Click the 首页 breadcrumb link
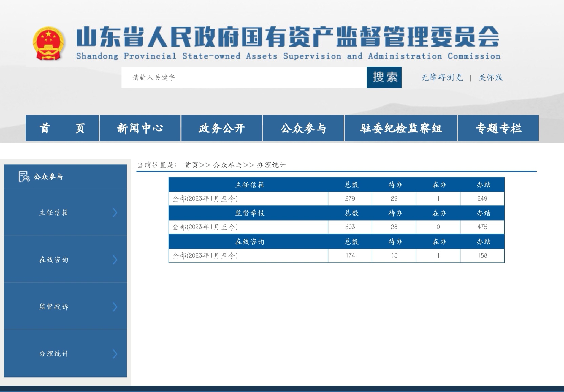Image resolution: width=564 pixels, height=392 pixels. (191, 165)
